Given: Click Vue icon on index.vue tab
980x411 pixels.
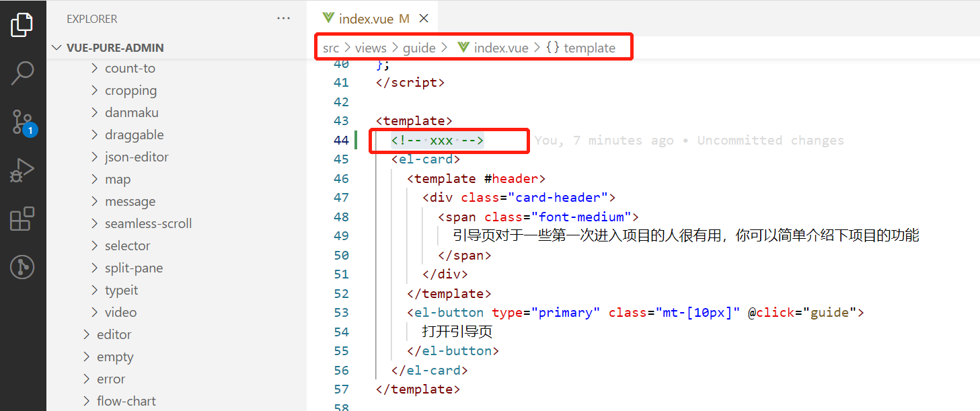Looking at the screenshot, I should click(x=328, y=19).
